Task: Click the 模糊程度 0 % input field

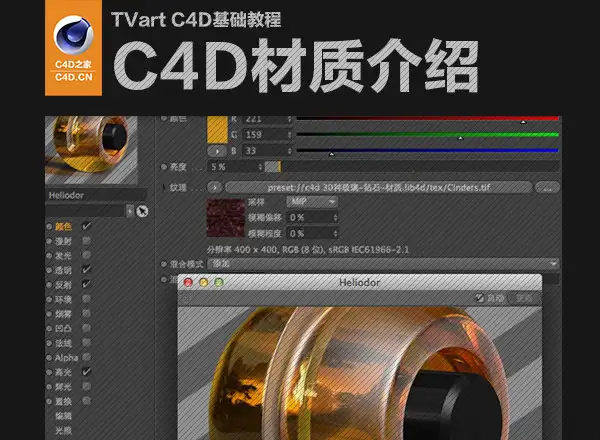Action: [x=310, y=233]
